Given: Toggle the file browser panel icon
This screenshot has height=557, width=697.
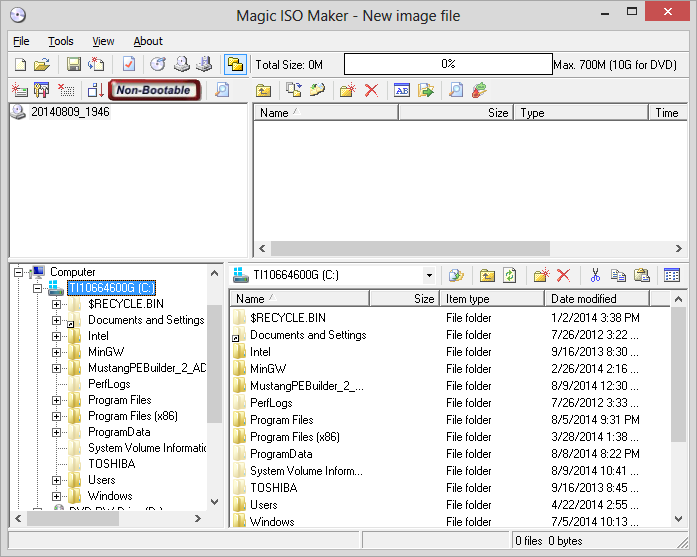Looking at the screenshot, I should [x=235, y=65].
